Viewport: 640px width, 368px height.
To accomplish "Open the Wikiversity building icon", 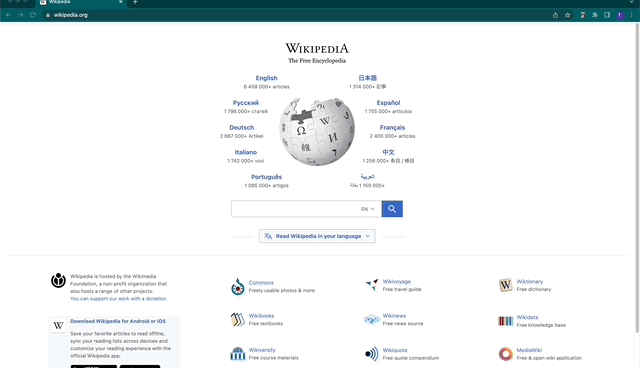I will (x=238, y=354).
